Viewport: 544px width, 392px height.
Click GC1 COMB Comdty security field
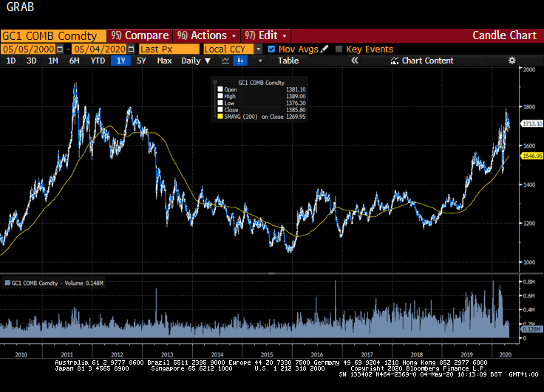pos(53,35)
